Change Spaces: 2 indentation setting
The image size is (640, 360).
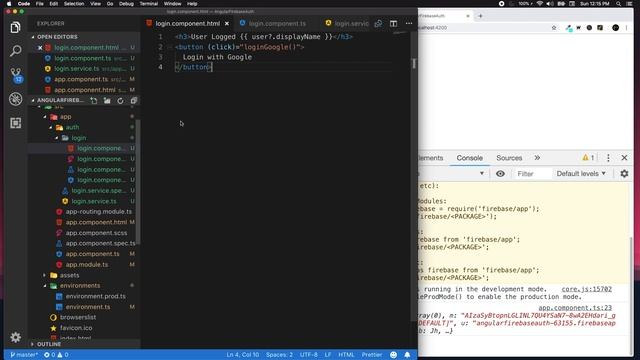coord(279,355)
